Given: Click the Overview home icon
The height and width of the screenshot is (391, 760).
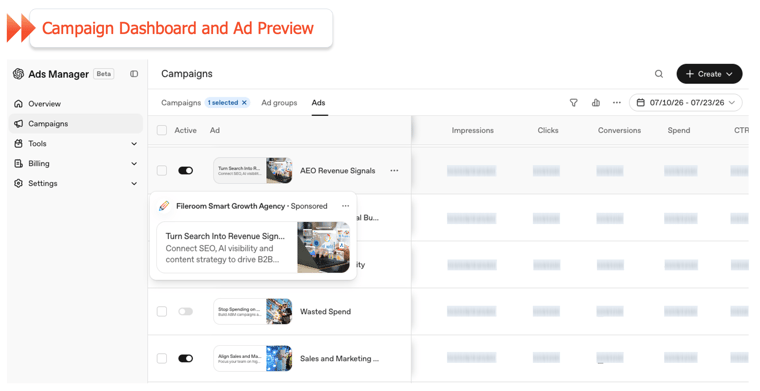Looking at the screenshot, I should [x=18, y=104].
